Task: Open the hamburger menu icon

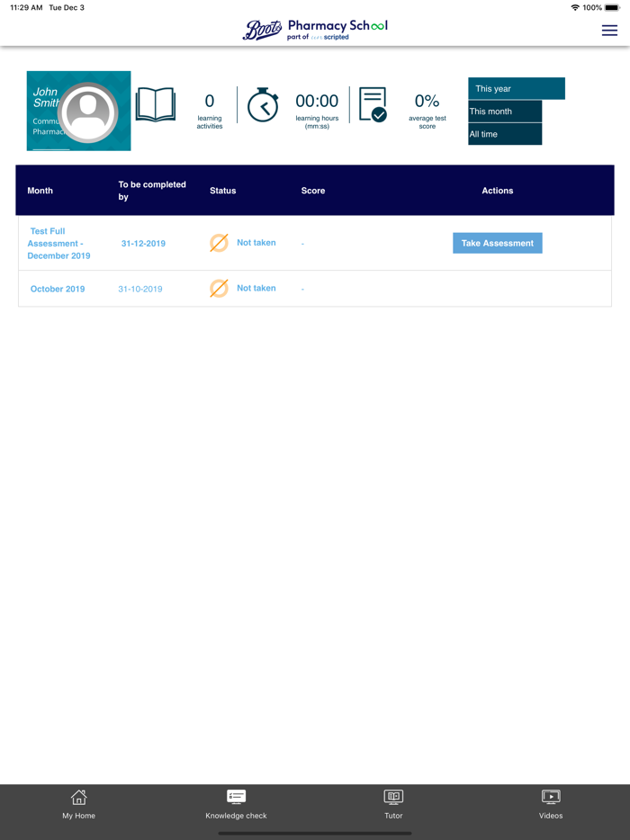Action: 609,31
